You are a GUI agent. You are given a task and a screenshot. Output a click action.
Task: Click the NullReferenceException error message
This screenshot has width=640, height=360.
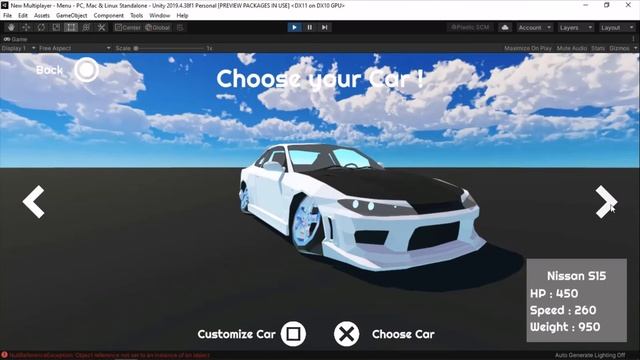(109, 356)
